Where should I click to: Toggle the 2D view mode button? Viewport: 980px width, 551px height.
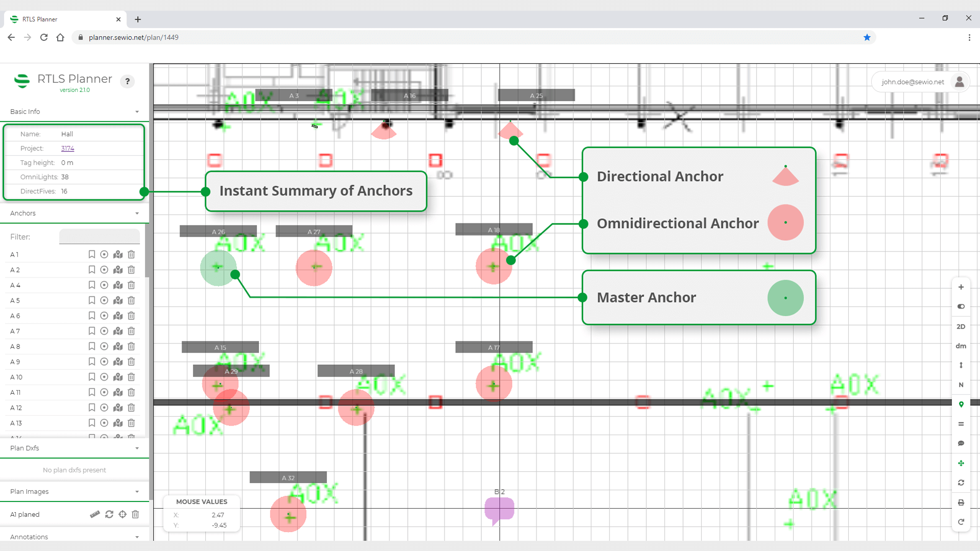tap(961, 327)
